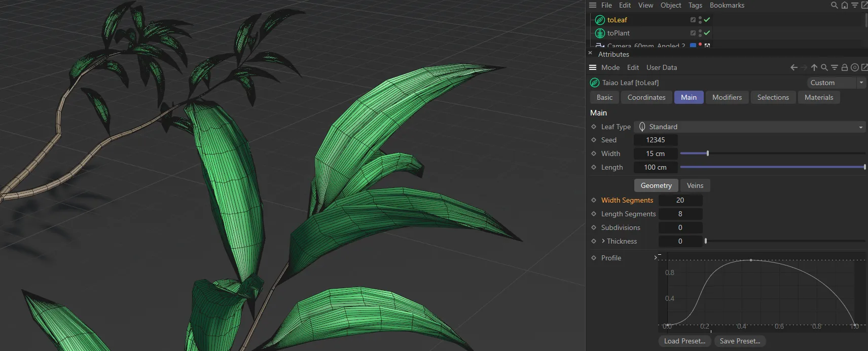Open the Attributes search magnifier

(x=824, y=67)
